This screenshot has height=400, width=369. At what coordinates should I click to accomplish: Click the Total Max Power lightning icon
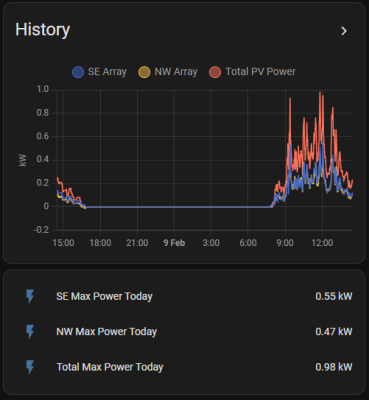click(30, 367)
